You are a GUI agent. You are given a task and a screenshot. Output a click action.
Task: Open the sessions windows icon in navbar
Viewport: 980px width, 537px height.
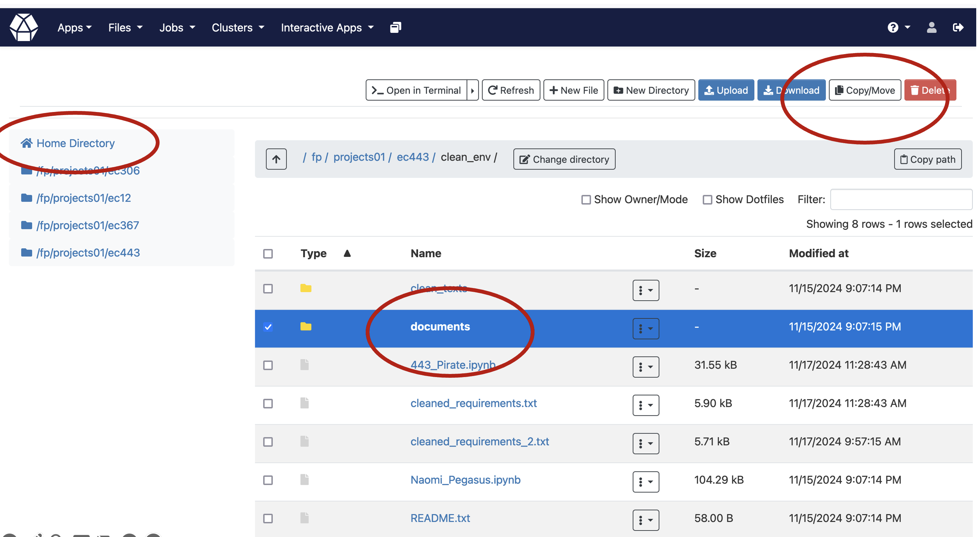pos(395,27)
